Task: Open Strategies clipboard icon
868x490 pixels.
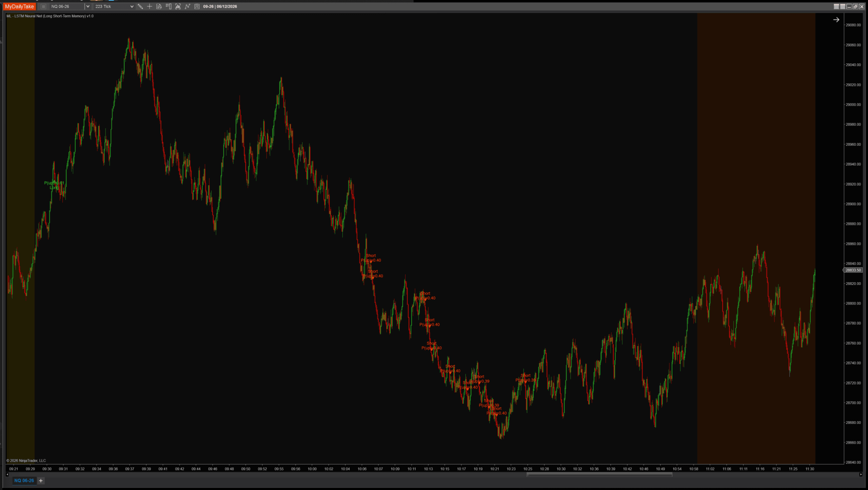Action: click(197, 6)
